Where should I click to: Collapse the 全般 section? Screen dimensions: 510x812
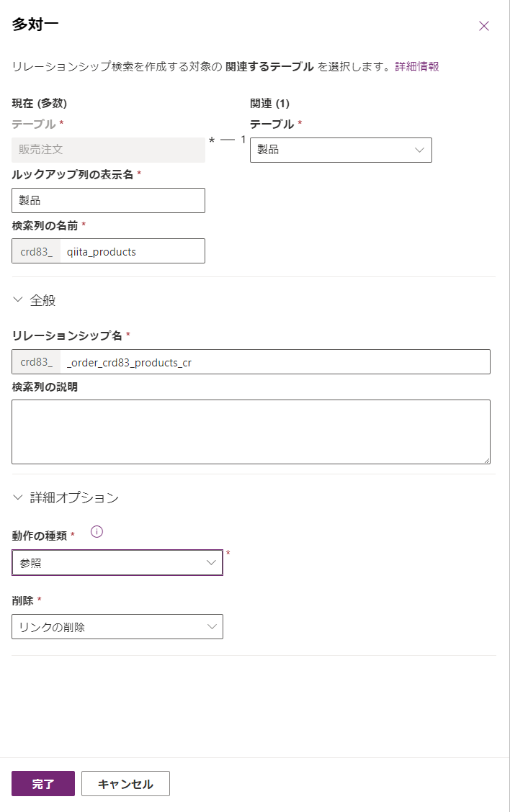18,299
